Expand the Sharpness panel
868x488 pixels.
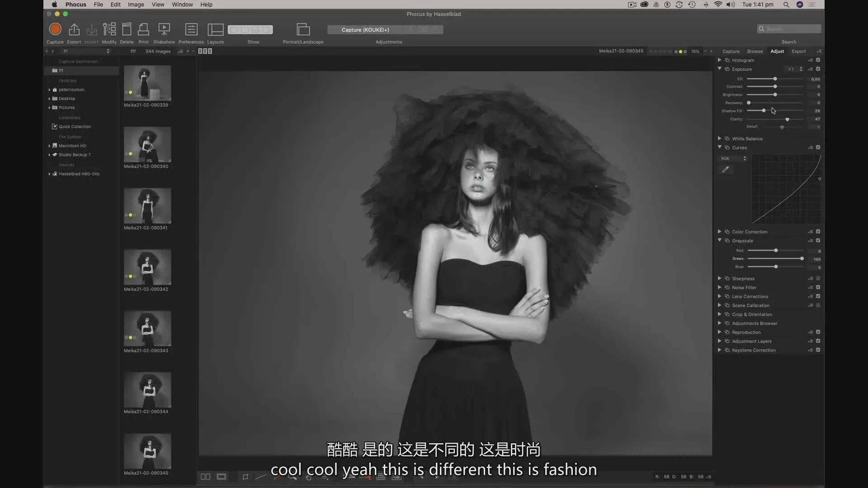(719, 279)
